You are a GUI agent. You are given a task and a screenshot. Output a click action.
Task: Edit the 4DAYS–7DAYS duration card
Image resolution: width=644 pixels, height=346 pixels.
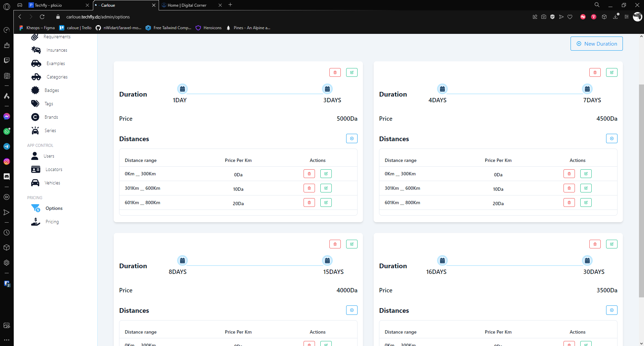[x=611, y=72]
